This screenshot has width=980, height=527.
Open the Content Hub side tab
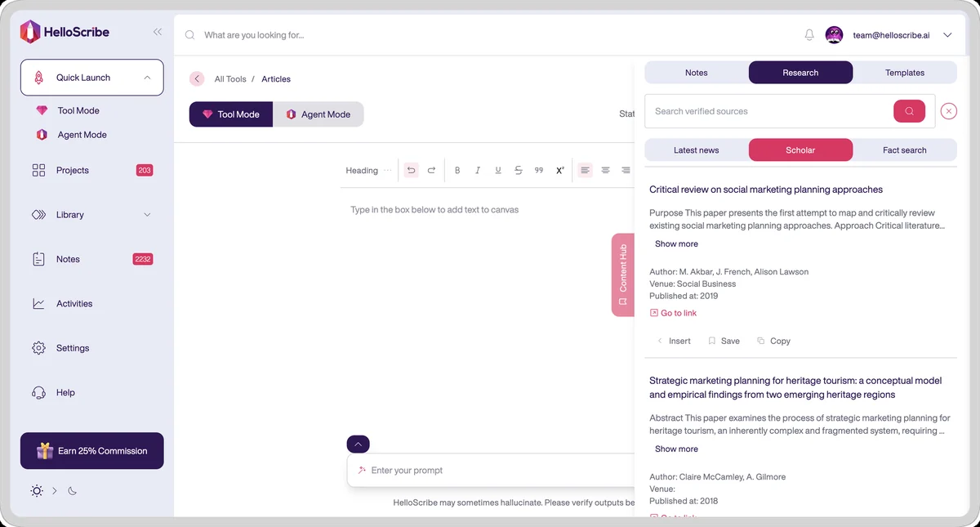coord(622,275)
